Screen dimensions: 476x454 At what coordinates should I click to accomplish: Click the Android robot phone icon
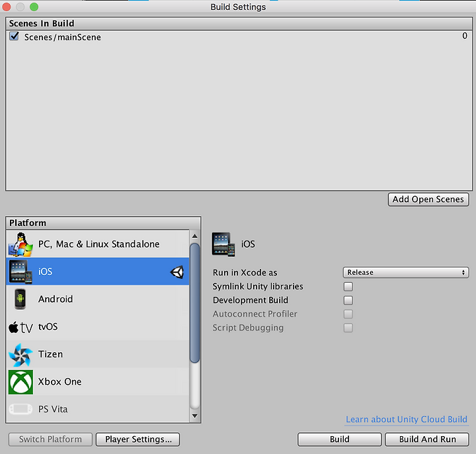(20, 299)
